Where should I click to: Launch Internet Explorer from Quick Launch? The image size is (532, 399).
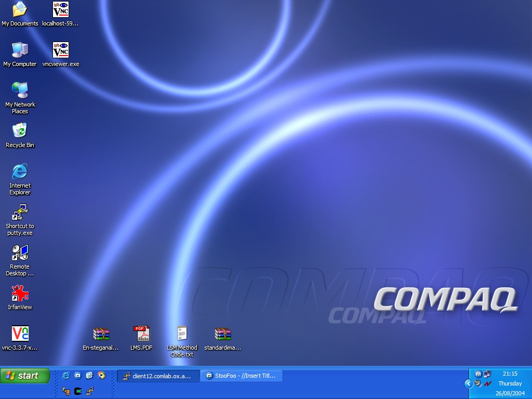(65, 375)
